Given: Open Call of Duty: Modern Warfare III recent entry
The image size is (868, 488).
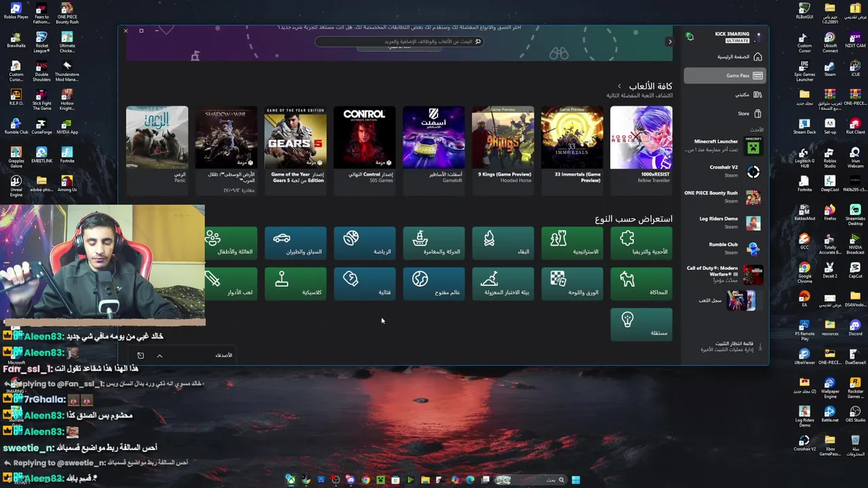Looking at the screenshot, I should click(x=724, y=274).
